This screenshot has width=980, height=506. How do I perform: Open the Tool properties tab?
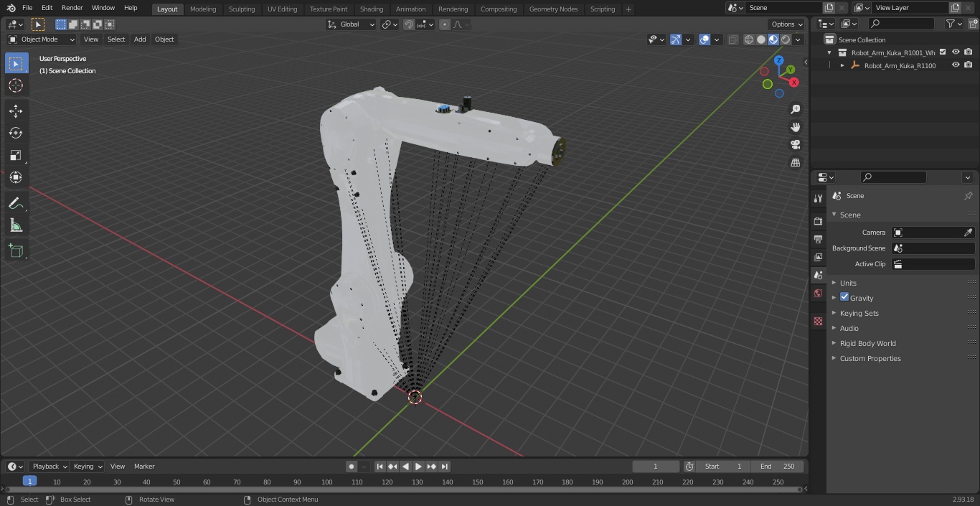(818, 198)
